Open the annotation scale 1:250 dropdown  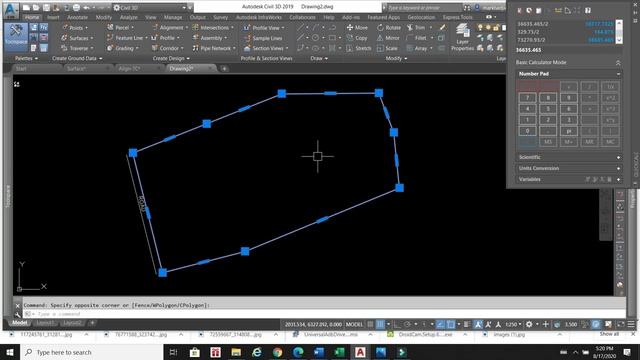[513, 324]
